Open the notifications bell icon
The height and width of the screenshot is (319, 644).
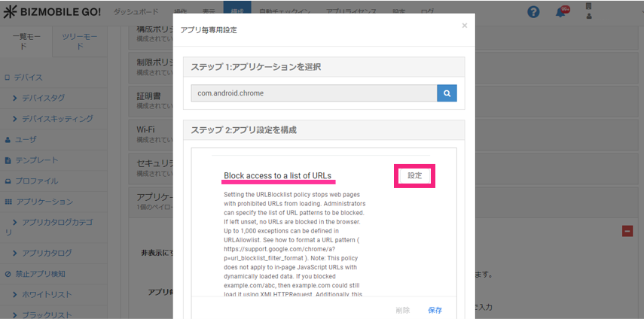[x=560, y=12]
